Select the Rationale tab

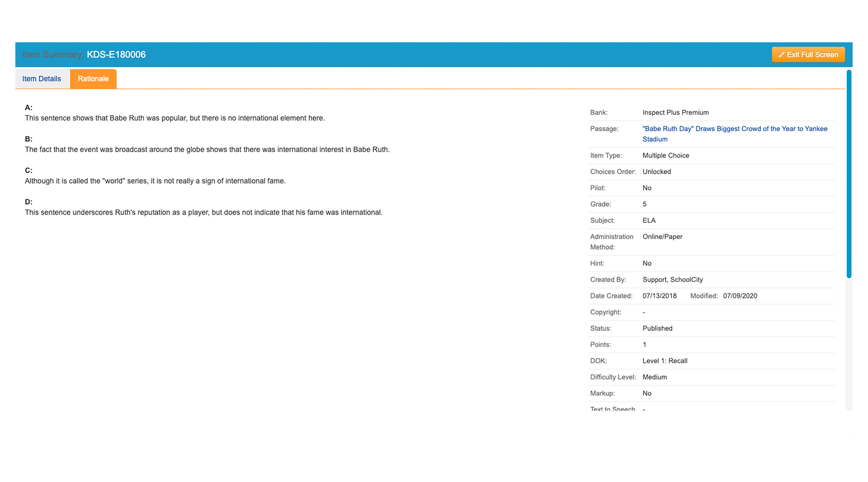point(93,79)
